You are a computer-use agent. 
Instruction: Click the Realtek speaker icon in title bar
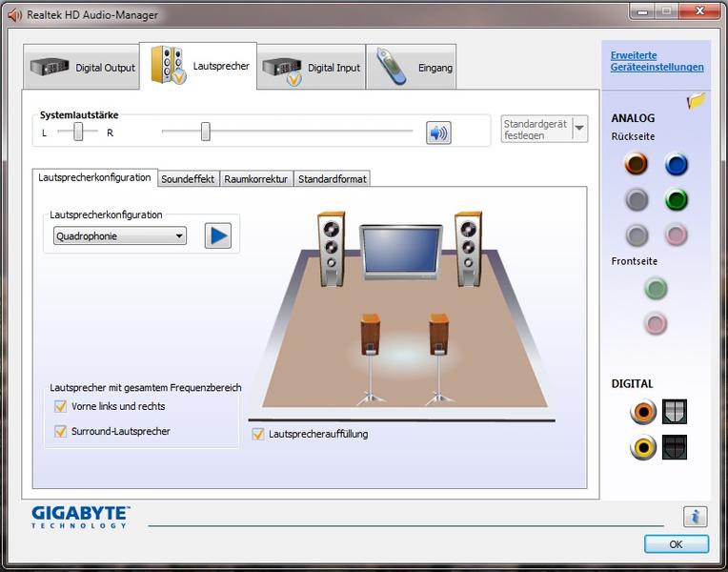pyautogui.click(x=15, y=15)
